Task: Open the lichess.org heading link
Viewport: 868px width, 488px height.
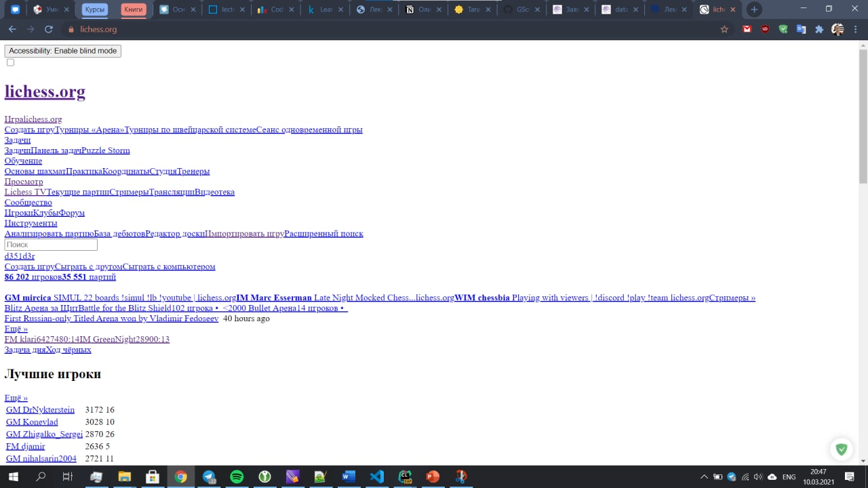Action: tap(45, 91)
